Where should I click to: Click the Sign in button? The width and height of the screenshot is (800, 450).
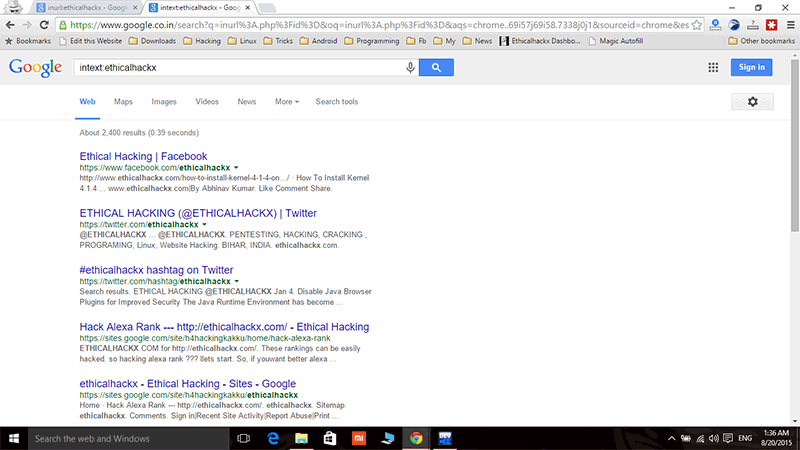752,67
